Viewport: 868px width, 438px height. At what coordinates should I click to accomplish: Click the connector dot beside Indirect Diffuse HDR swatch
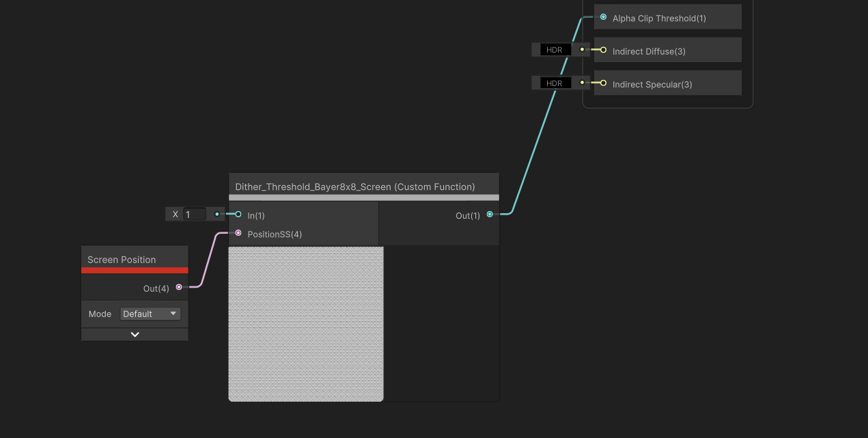coord(582,50)
